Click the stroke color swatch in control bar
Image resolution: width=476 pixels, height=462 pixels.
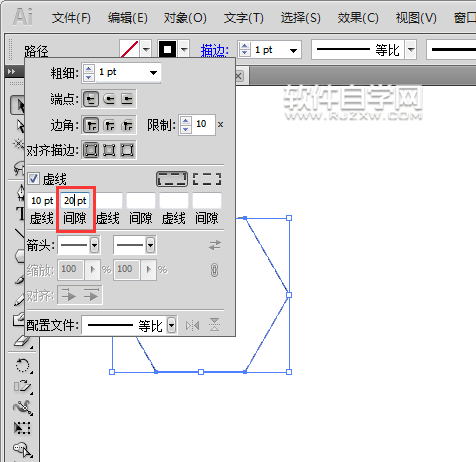pyautogui.click(x=167, y=50)
